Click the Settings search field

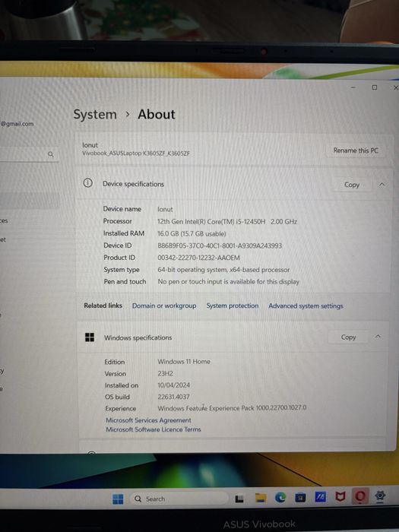click(x=29, y=154)
